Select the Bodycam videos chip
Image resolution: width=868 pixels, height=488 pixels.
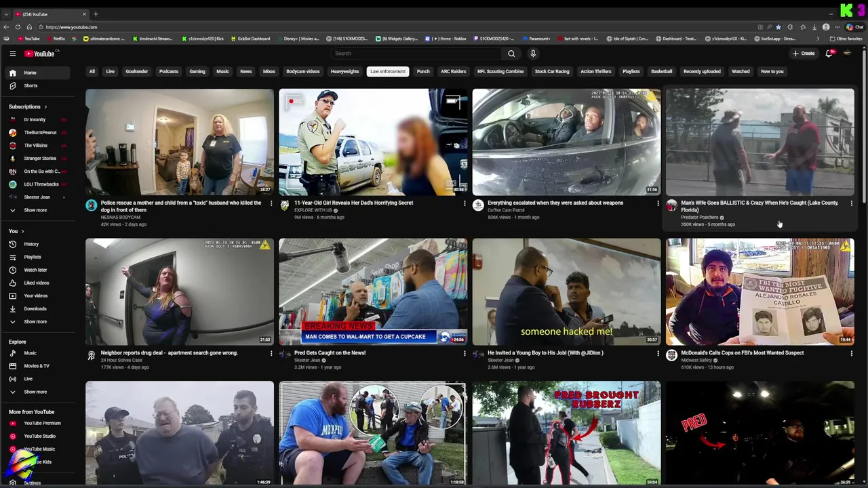pyautogui.click(x=303, y=71)
